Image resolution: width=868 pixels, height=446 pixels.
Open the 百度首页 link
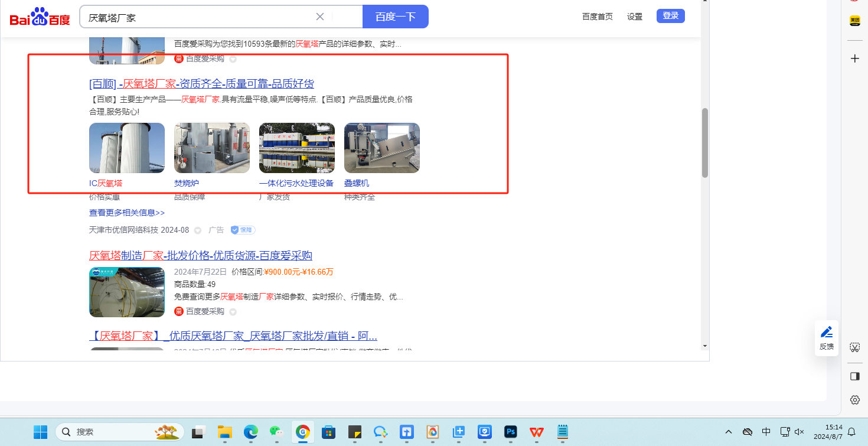coord(598,17)
